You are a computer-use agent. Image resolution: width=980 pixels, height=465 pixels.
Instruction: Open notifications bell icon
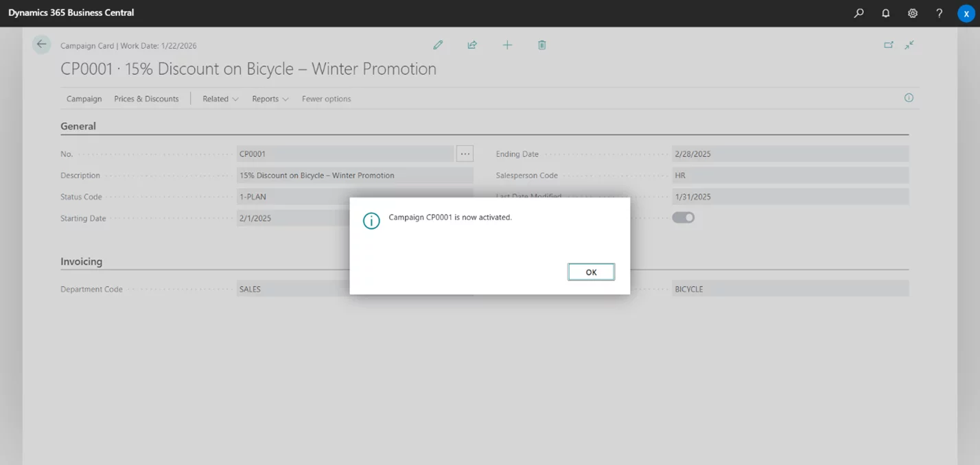(885, 13)
